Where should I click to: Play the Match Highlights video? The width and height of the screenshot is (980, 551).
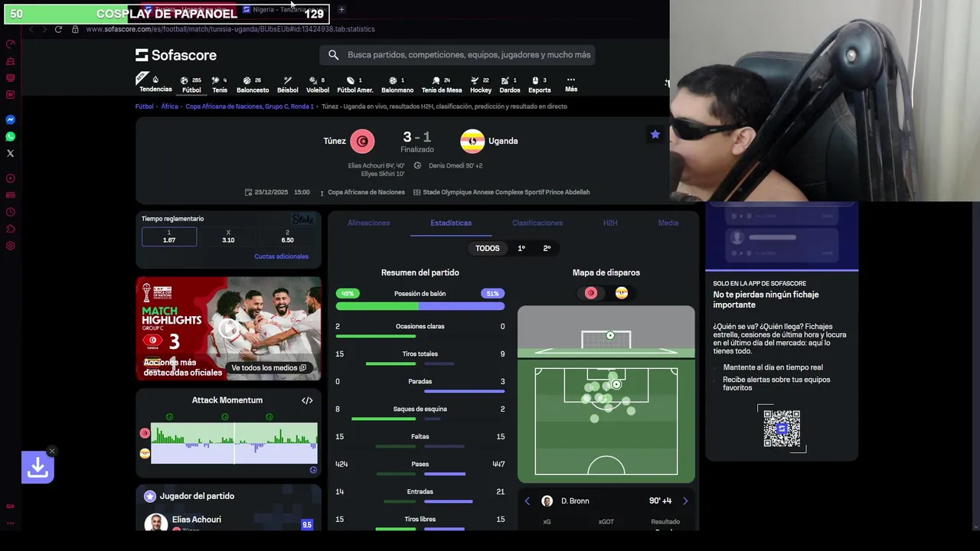click(228, 328)
